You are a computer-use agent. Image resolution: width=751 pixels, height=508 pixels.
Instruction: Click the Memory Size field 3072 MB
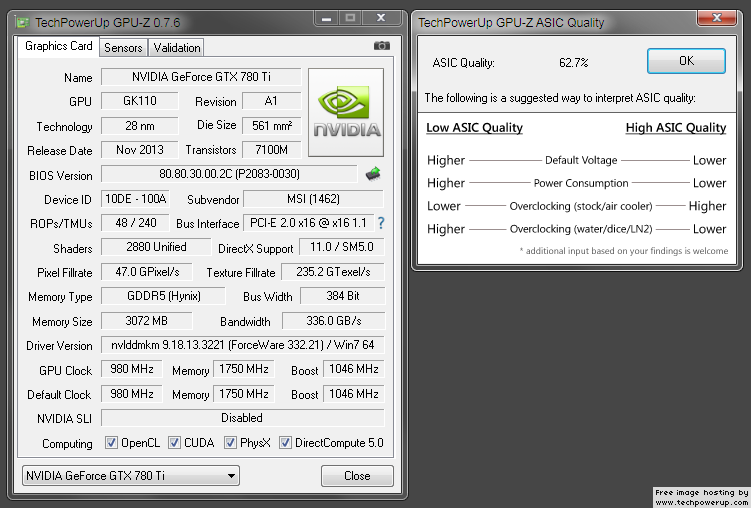147,321
